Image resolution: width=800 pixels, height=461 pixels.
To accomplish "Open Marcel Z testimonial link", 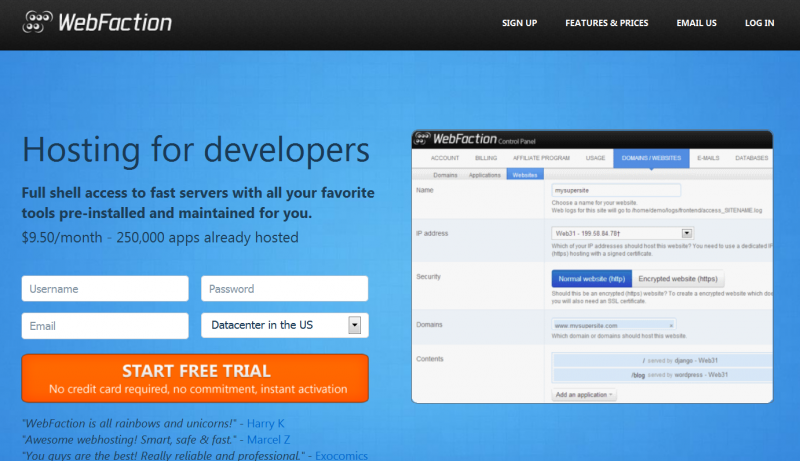I will pyautogui.click(x=268, y=440).
